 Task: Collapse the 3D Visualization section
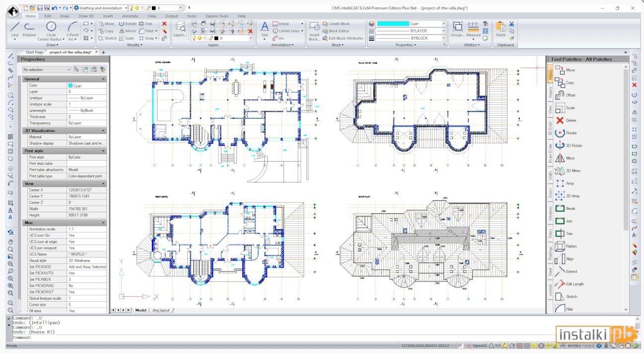point(103,130)
